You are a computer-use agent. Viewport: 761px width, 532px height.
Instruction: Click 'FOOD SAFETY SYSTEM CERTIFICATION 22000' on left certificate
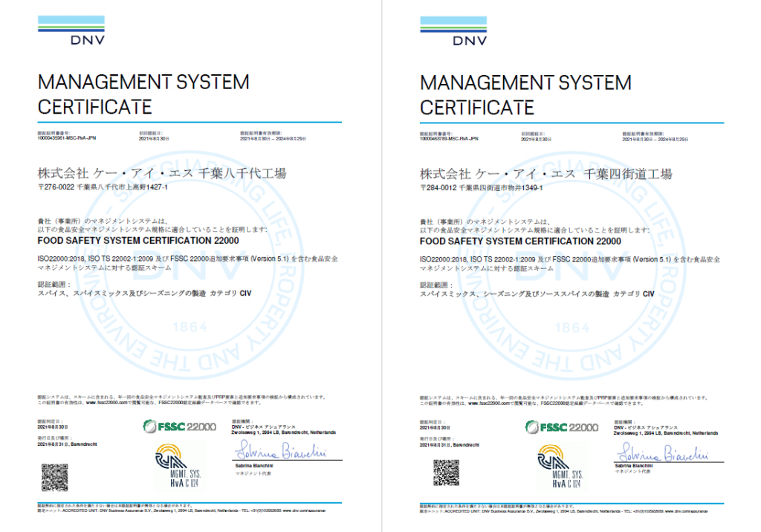(138, 240)
